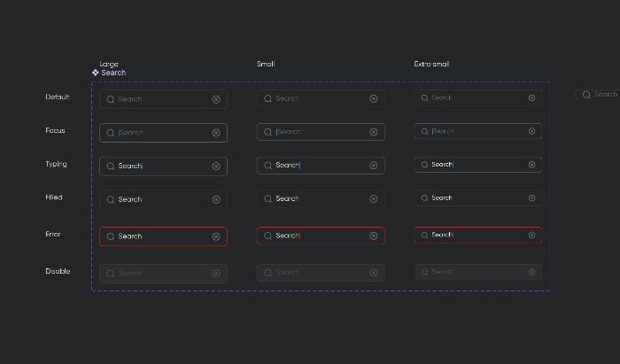Click the Small column heading

(x=266, y=64)
